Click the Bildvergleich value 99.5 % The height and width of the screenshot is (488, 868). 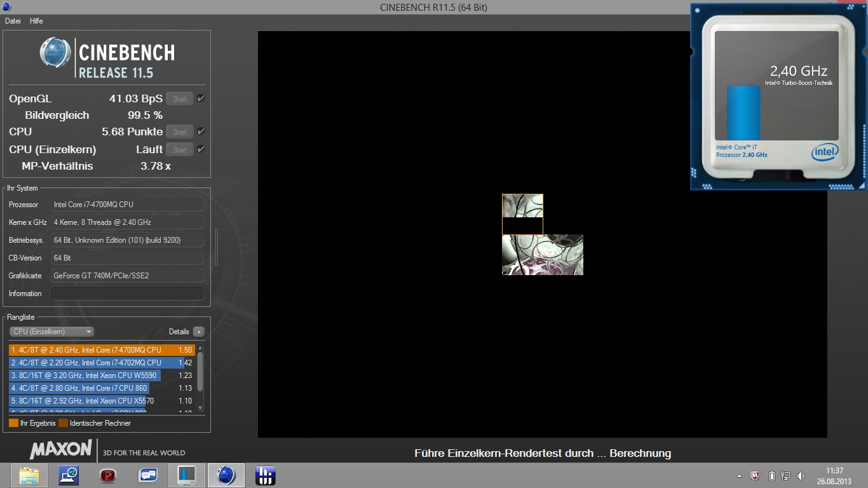click(145, 115)
